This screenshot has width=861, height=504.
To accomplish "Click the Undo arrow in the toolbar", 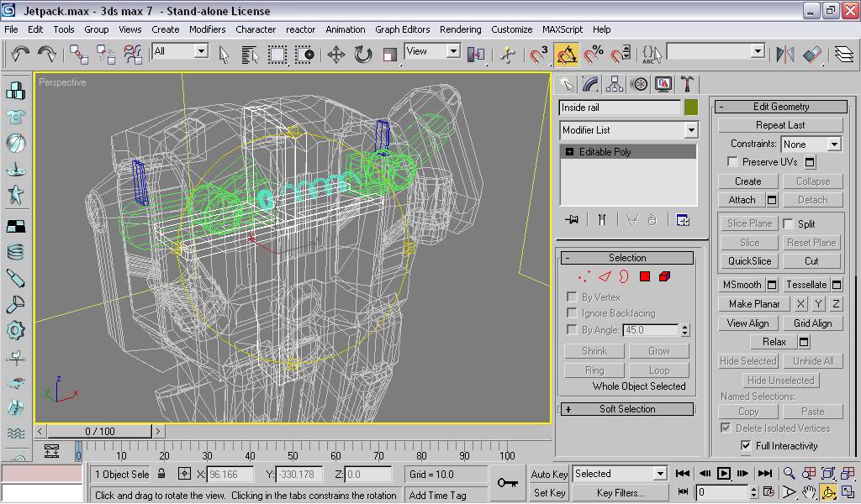I will (20, 55).
